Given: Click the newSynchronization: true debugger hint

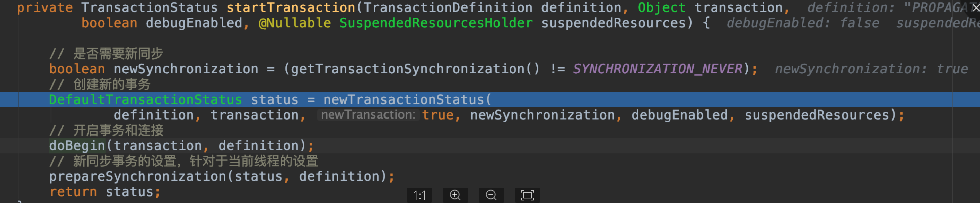Looking at the screenshot, I should (x=872, y=69).
